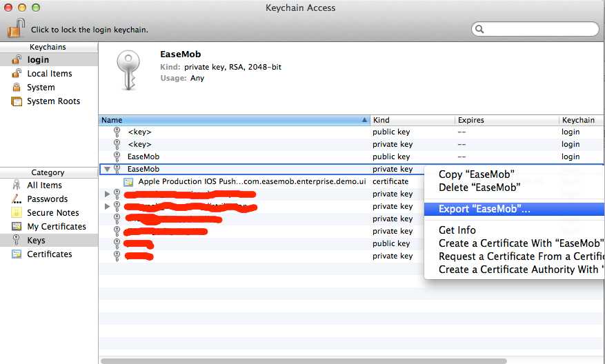Click the All Items category icon
The height and width of the screenshot is (364, 605).
[x=16, y=185]
